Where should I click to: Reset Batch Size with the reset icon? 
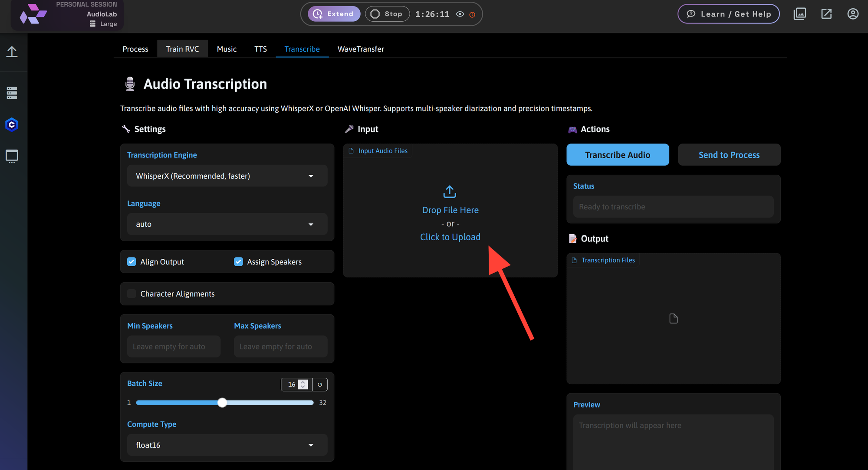pyautogui.click(x=320, y=385)
